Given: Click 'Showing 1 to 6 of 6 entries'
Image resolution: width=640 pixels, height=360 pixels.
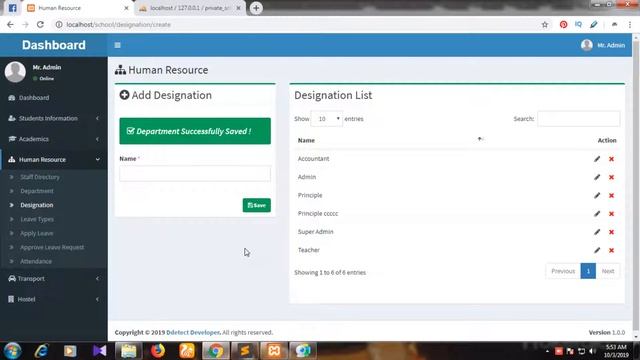Looking at the screenshot, I should point(330,273).
